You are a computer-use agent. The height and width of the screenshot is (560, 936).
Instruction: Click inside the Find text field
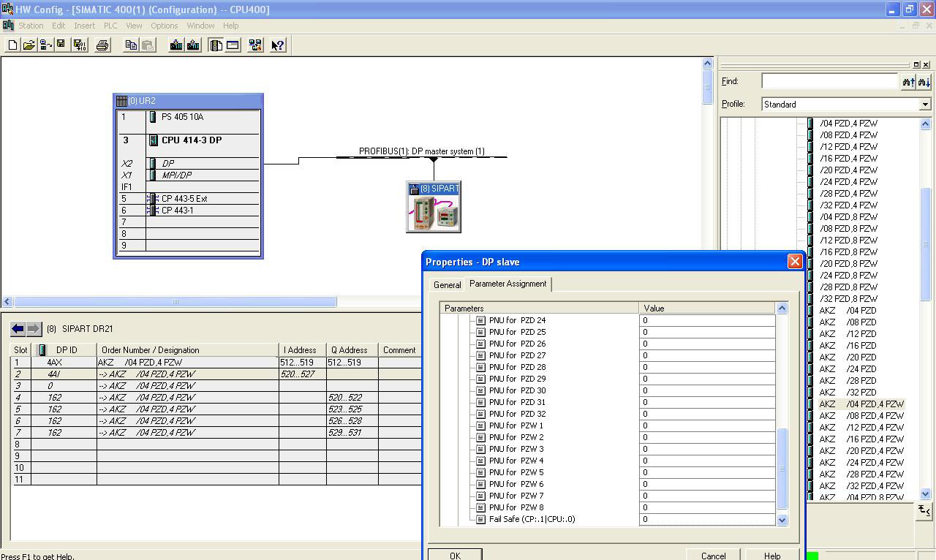click(x=829, y=81)
